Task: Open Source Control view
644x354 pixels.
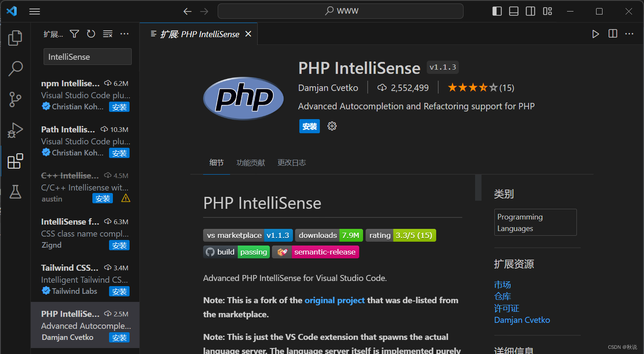Action: 15,99
